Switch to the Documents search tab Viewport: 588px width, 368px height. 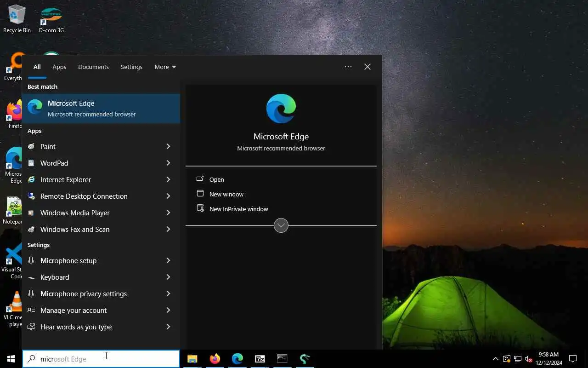point(93,67)
